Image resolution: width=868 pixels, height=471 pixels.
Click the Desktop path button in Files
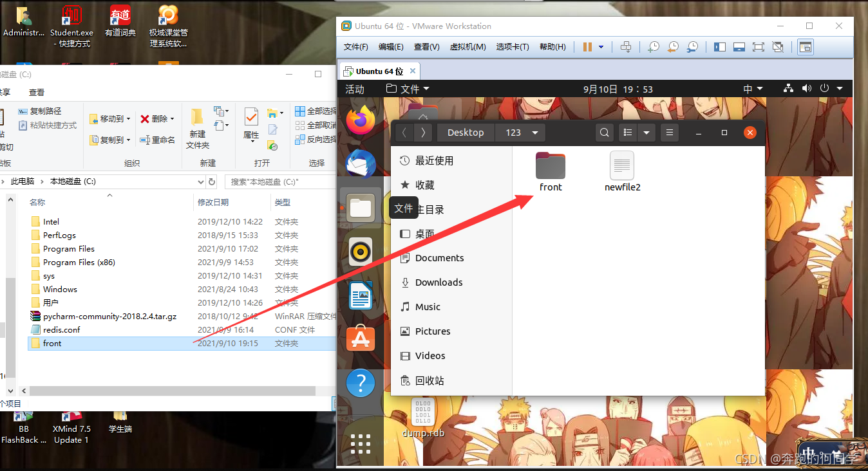[466, 133]
